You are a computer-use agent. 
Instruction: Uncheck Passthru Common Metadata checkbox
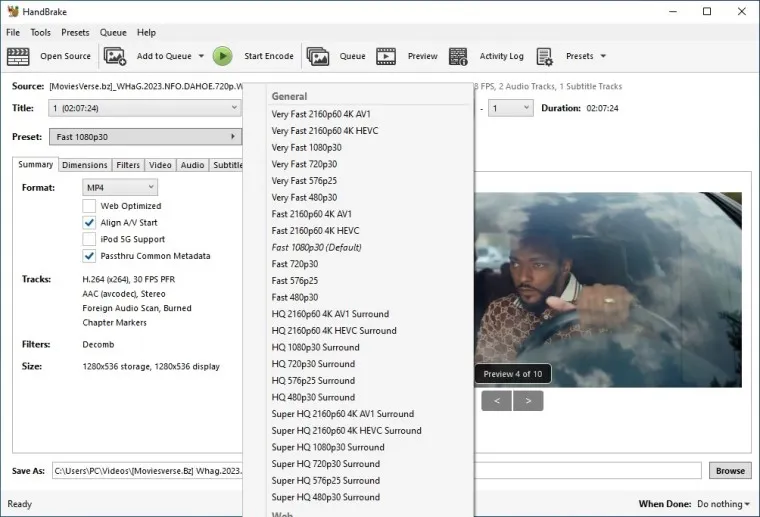(89, 256)
